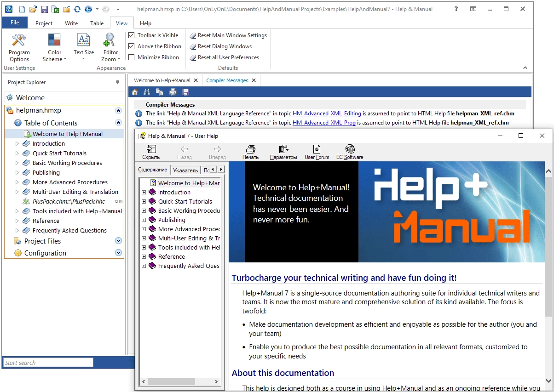Open the Editor Zoom dropdown
This screenshot has height=392, width=554.
[x=110, y=48]
